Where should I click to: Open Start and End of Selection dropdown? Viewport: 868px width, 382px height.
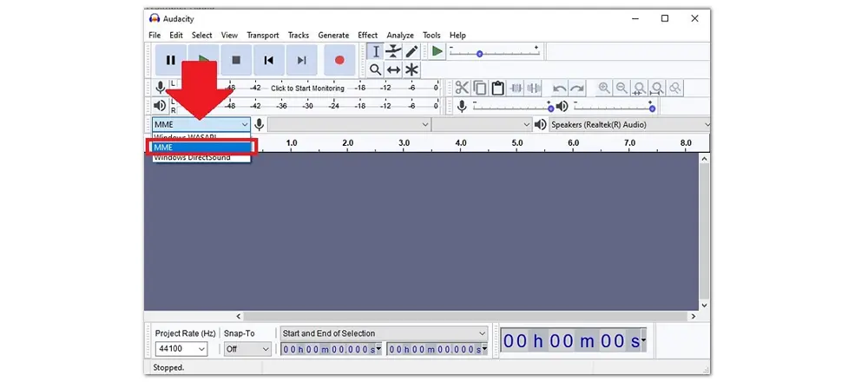point(384,333)
